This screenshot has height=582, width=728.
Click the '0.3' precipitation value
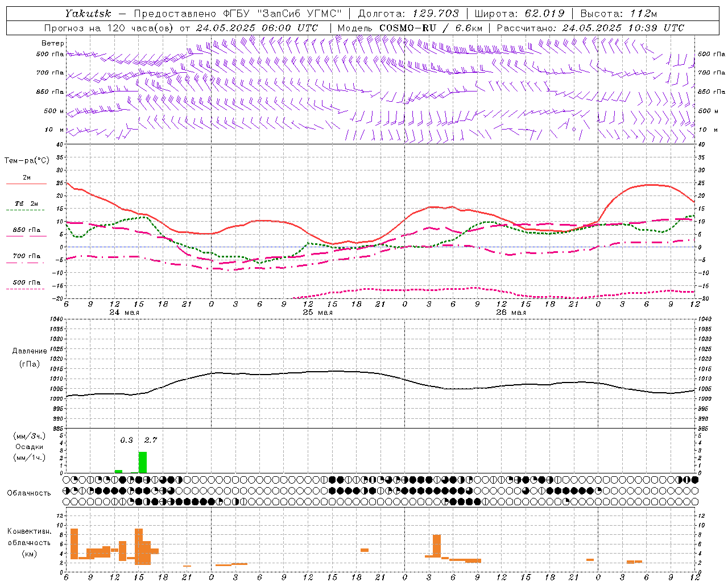pyautogui.click(x=126, y=440)
